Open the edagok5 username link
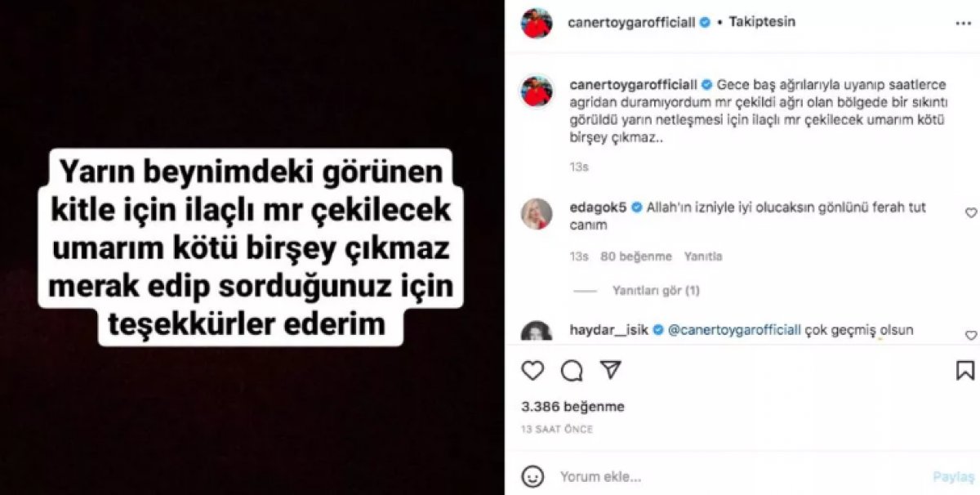 pos(599,207)
